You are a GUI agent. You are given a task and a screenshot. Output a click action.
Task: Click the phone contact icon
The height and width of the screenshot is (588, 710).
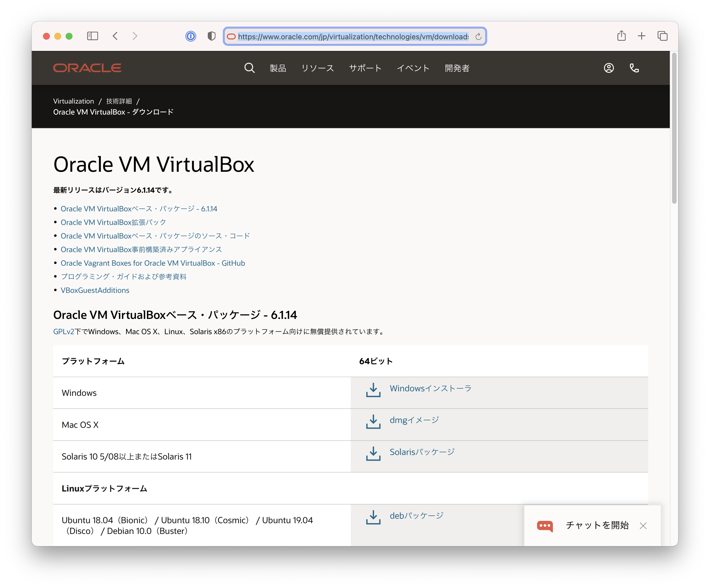[634, 68]
